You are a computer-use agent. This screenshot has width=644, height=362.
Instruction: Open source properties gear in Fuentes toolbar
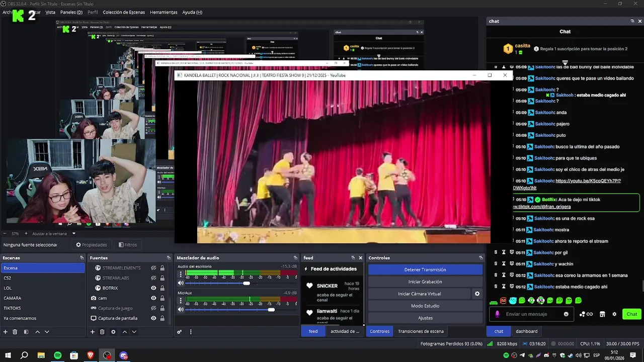point(113,332)
